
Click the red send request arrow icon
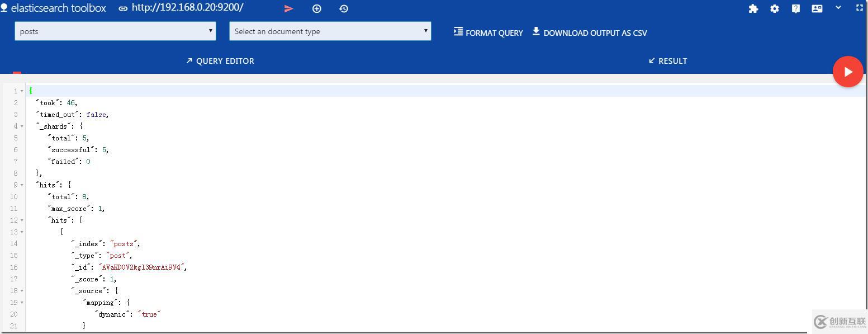pyautogui.click(x=288, y=9)
